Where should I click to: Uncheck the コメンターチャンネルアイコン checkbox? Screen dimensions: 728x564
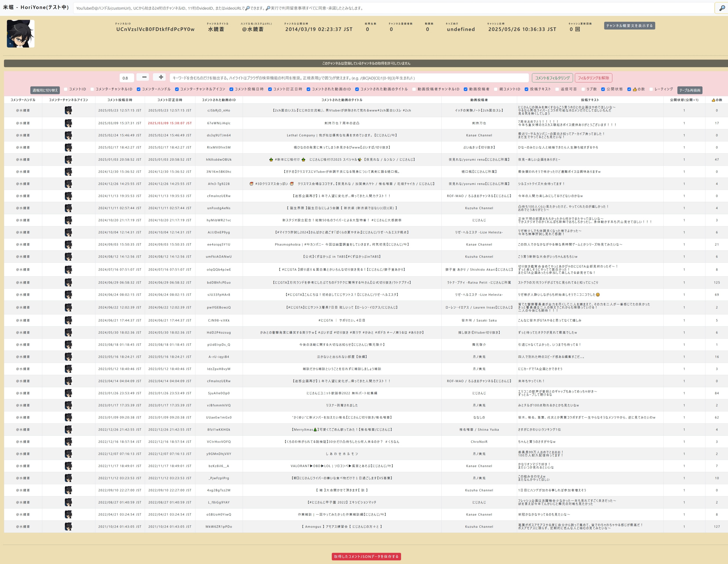[177, 89]
